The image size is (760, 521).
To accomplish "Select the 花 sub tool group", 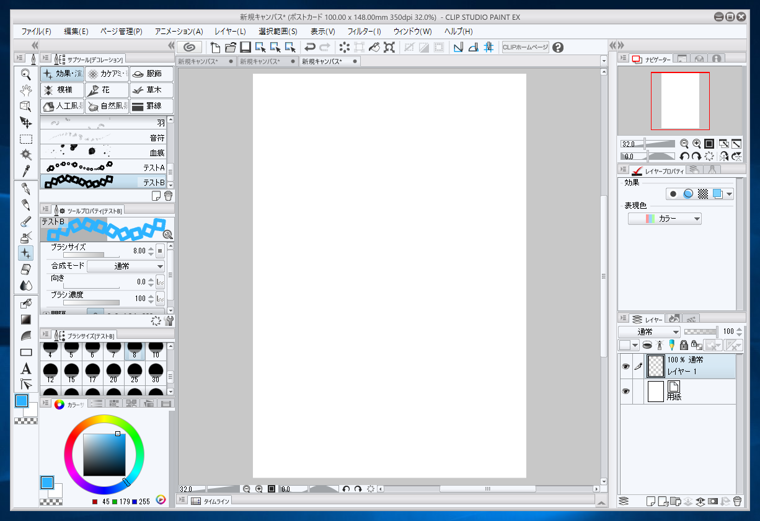I will point(107,90).
